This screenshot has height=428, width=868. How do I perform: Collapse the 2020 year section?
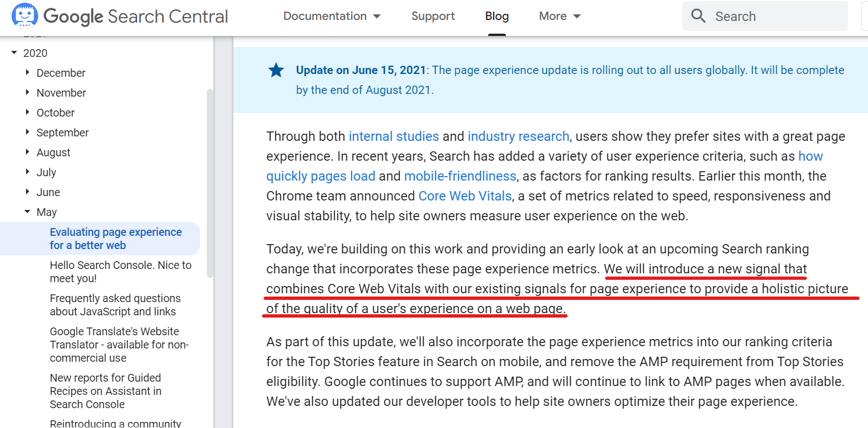pos(14,53)
